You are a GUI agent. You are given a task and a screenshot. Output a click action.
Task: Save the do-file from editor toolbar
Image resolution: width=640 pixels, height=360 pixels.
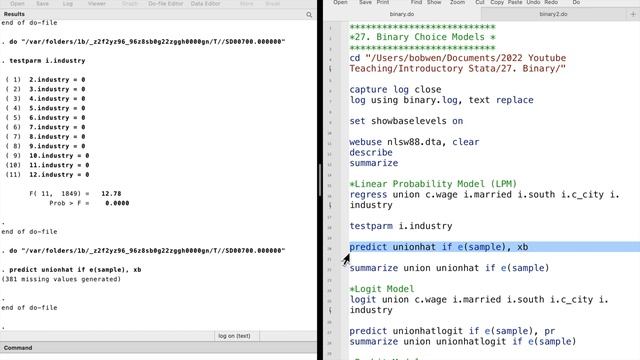[365, 2]
